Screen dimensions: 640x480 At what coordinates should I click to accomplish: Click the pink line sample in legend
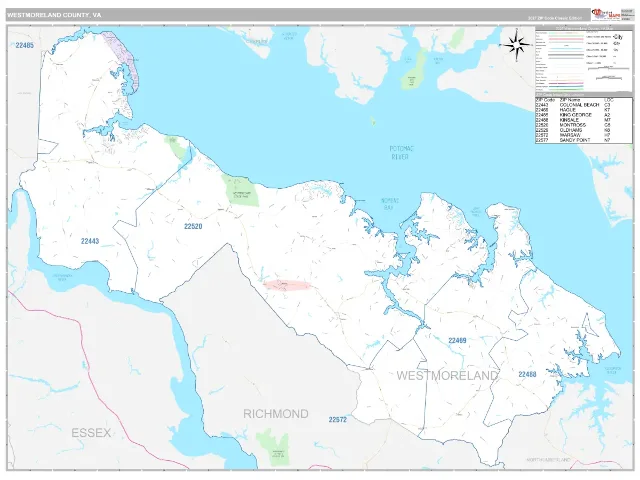tap(565, 40)
